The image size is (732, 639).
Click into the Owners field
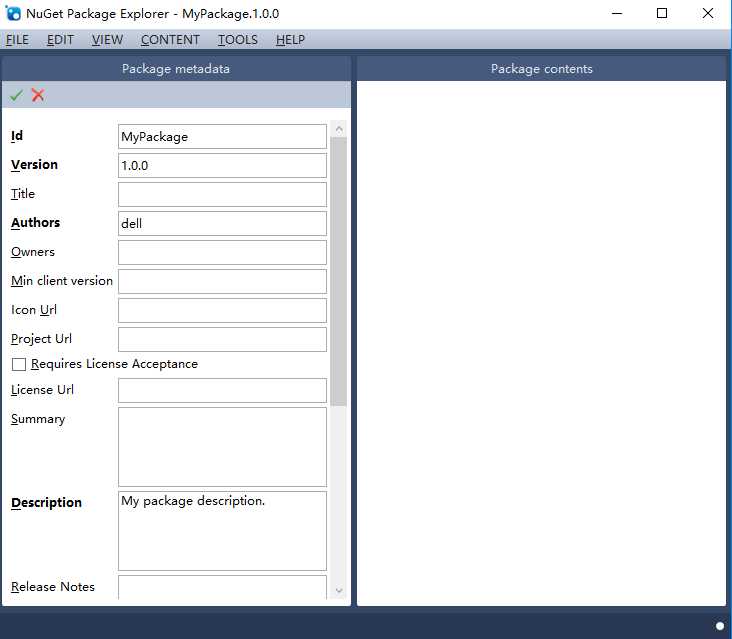pos(222,252)
